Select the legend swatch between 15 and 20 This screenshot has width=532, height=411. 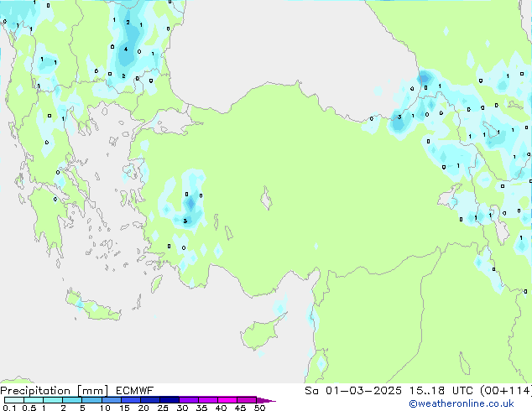click(x=131, y=400)
